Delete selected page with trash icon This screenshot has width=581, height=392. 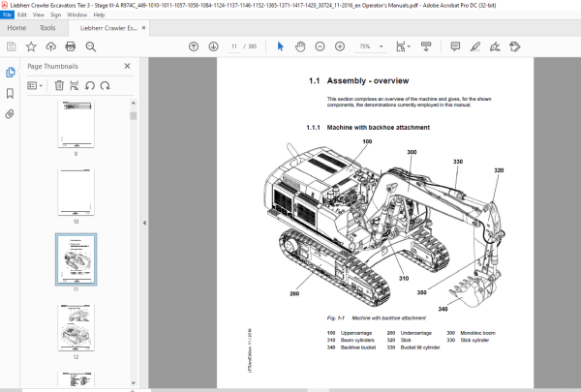(59, 85)
